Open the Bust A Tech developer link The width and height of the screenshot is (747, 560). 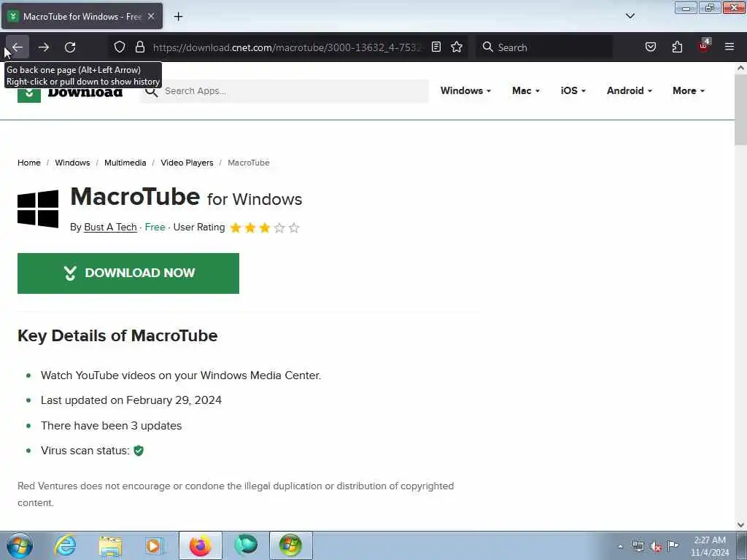pos(111,227)
